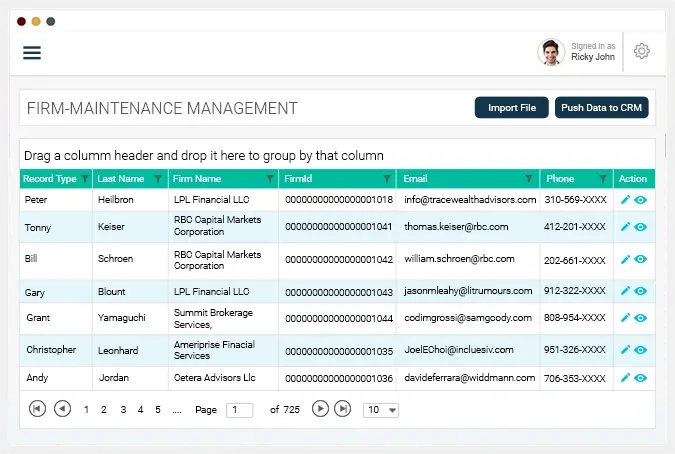Click the edit pencil for Andy Jordan
The image size is (675, 454).
coord(625,378)
